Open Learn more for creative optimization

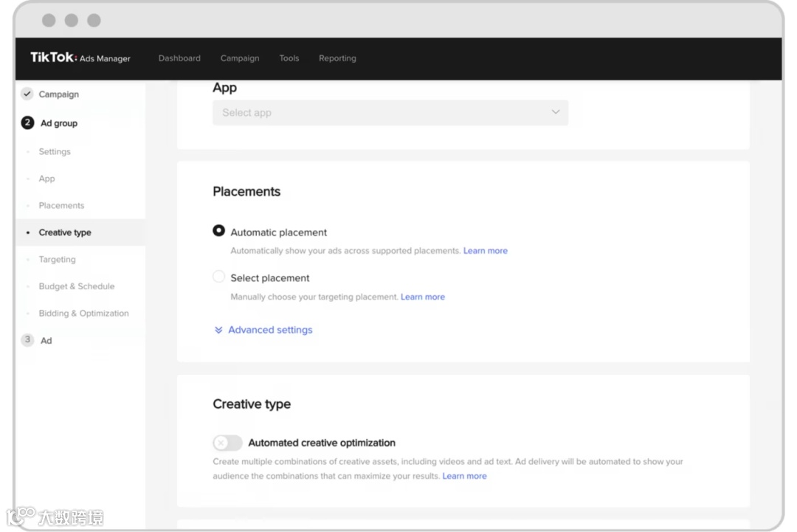coord(465,476)
